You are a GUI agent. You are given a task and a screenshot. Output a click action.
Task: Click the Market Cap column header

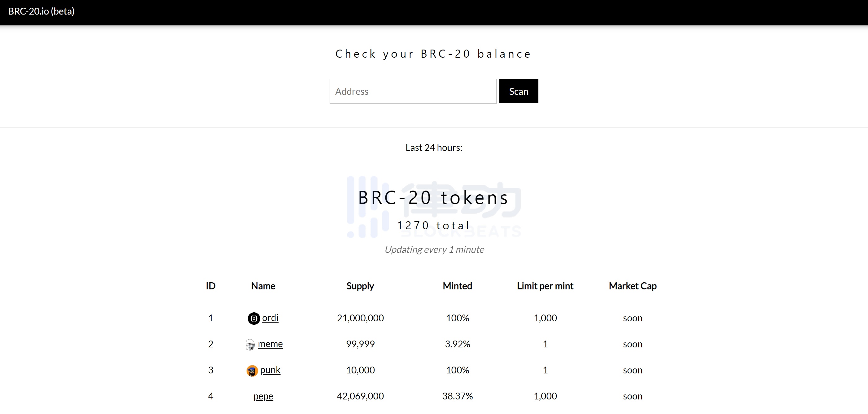[x=633, y=286]
